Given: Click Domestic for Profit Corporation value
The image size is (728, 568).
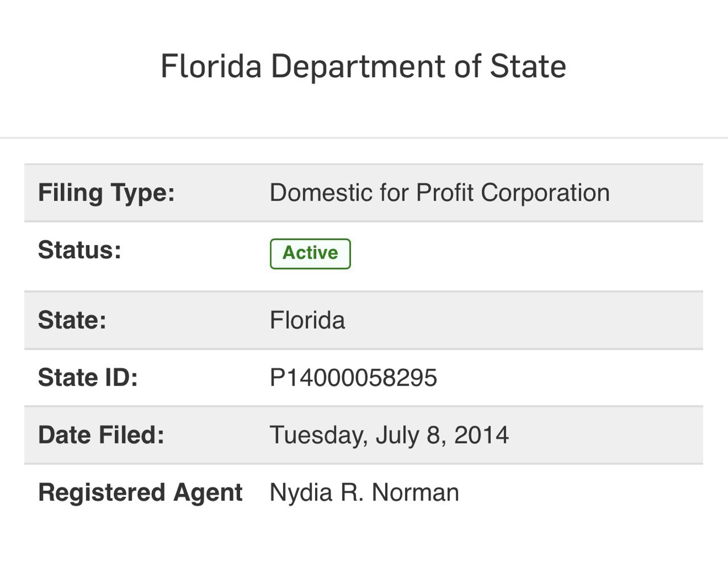Looking at the screenshot, I should click(x=440, y=193).
